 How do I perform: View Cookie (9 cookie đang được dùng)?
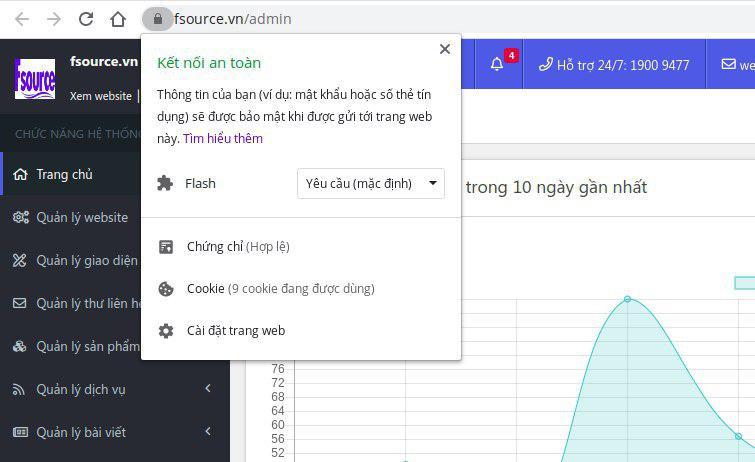point(281,289)
